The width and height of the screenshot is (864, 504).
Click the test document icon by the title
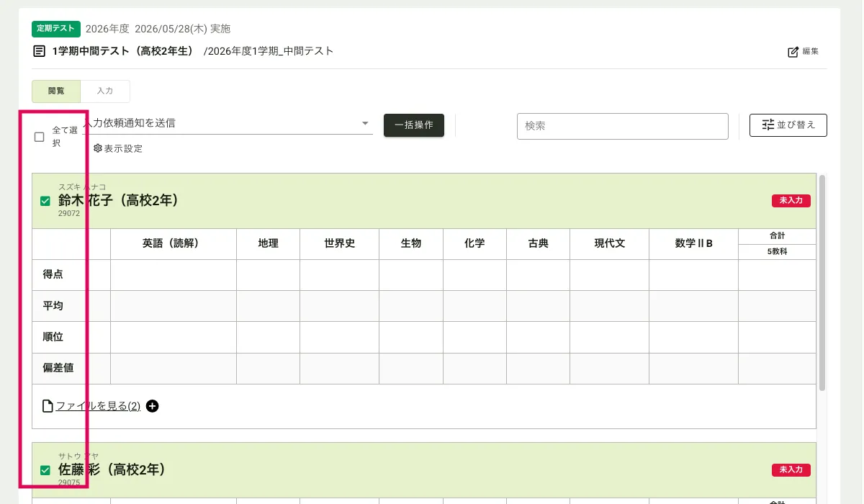(39, 51)
